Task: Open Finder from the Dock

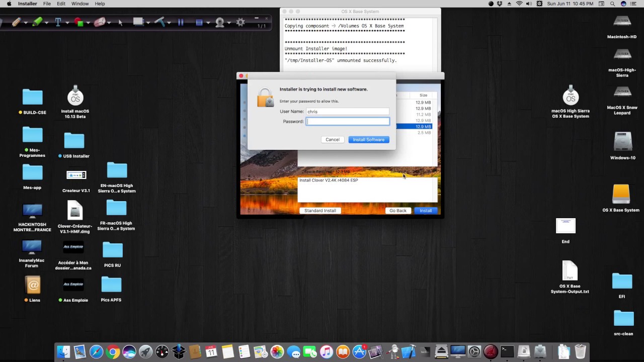Action: 63,351
